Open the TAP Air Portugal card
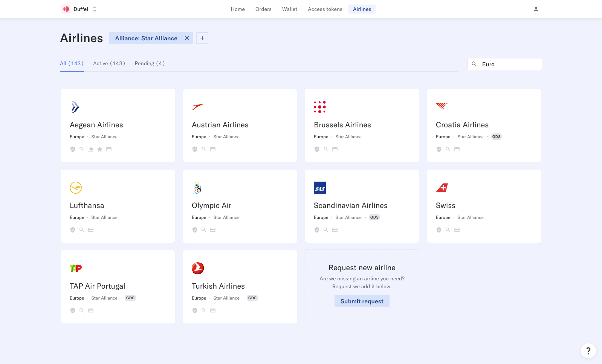 (x=118, y=287)
